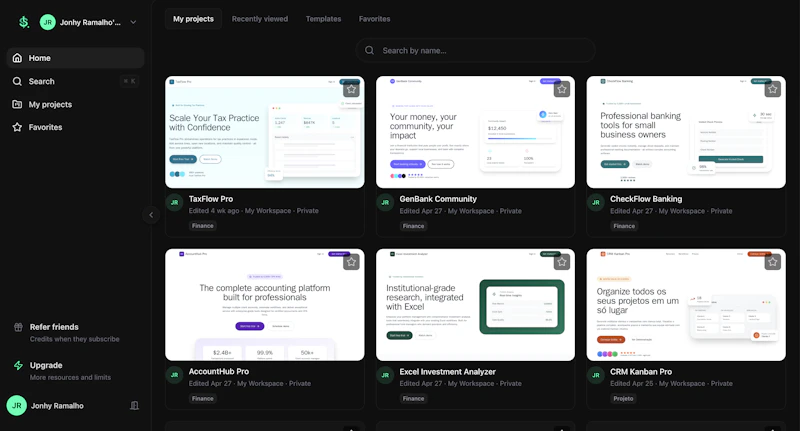Viewport: 800px width, 431px height.
Task: Switch to Recently viewed tab
Action: [x=260, y=19]
